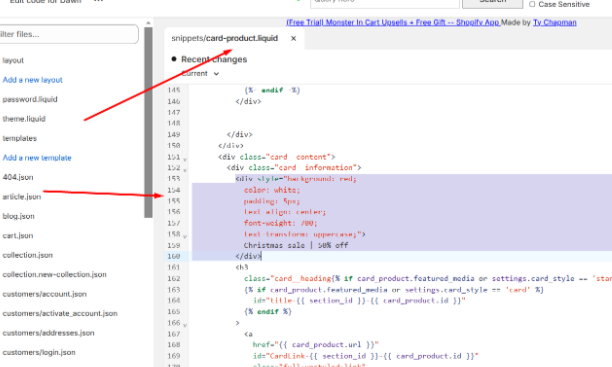Viewport: 612px width, 367px height.
Task: Collapse the code fold on line 158
Action: (x=185, y=237)
